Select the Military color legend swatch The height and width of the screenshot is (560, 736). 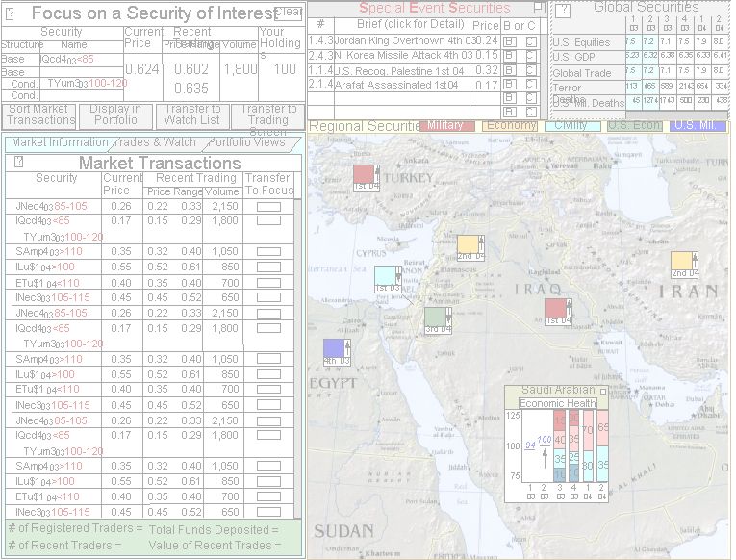(446, 126)
